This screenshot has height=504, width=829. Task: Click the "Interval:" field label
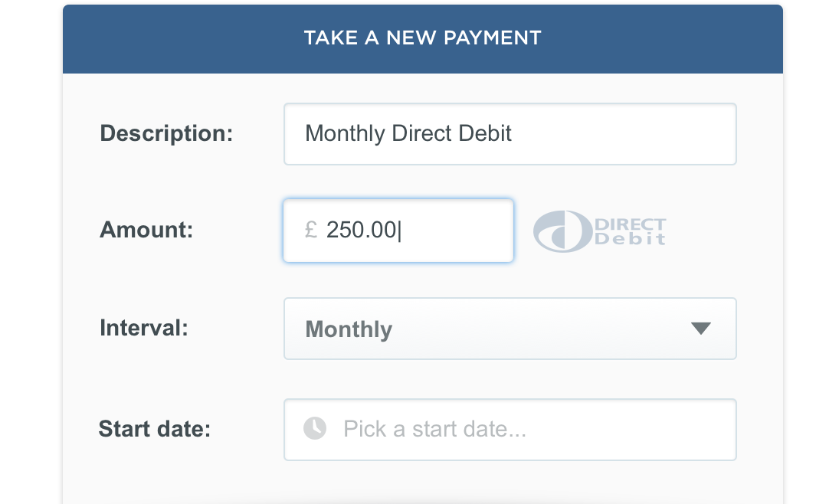coord(144,328)
